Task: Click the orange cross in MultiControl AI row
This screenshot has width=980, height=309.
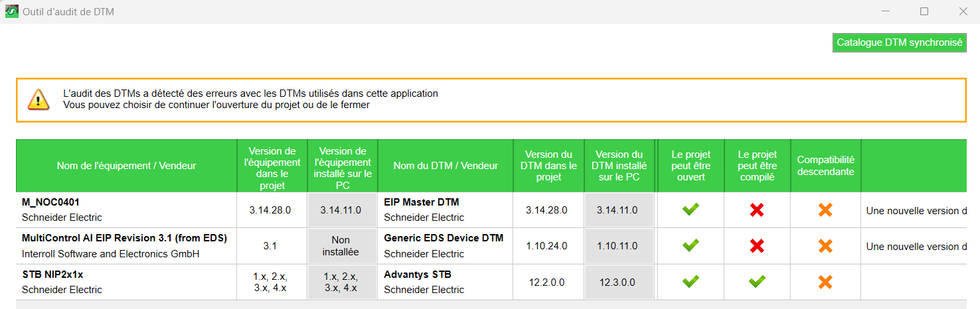Action: pos(825,246)
